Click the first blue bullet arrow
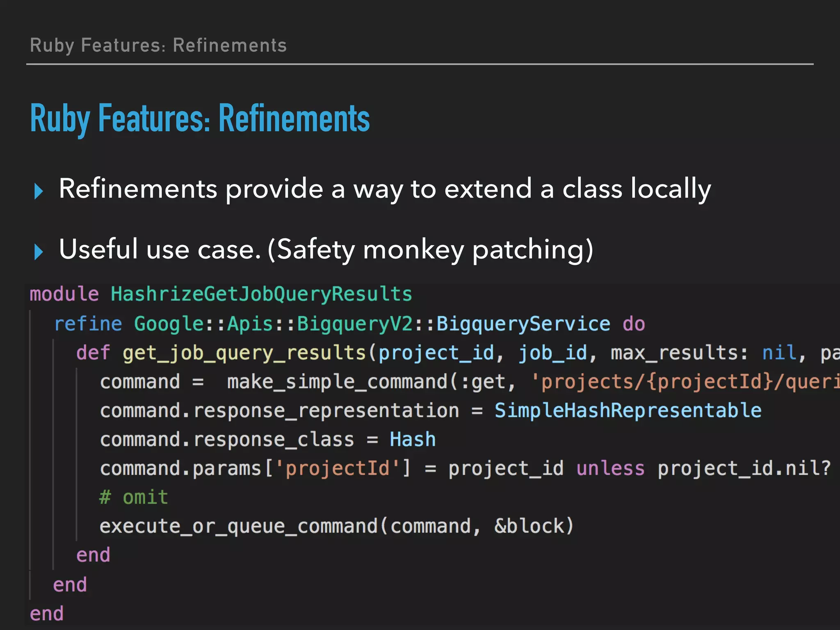 click(39, 191)
